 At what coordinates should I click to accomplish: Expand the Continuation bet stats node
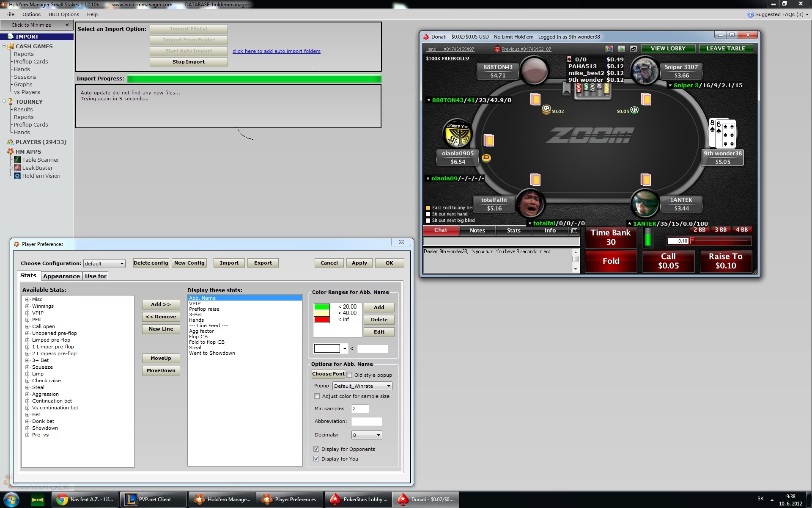click(27, 401)
